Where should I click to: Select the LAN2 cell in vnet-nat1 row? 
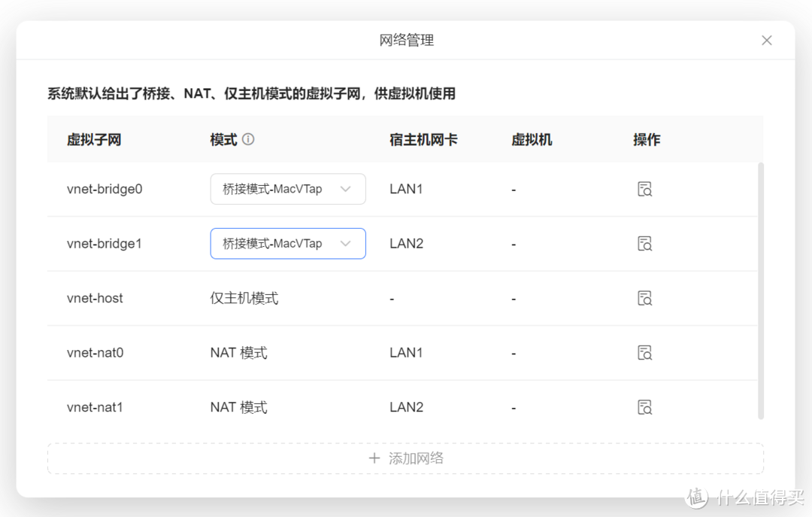pyautogui.click(x=406, y=408)
